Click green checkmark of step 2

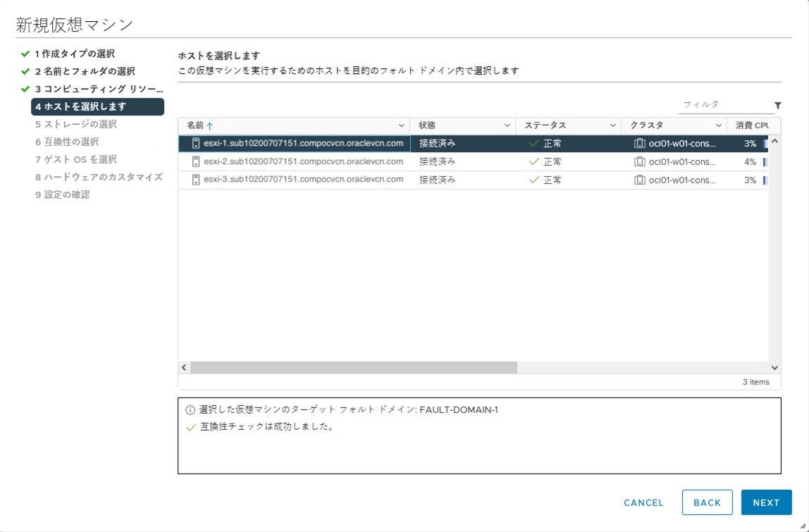click(25, 71)
